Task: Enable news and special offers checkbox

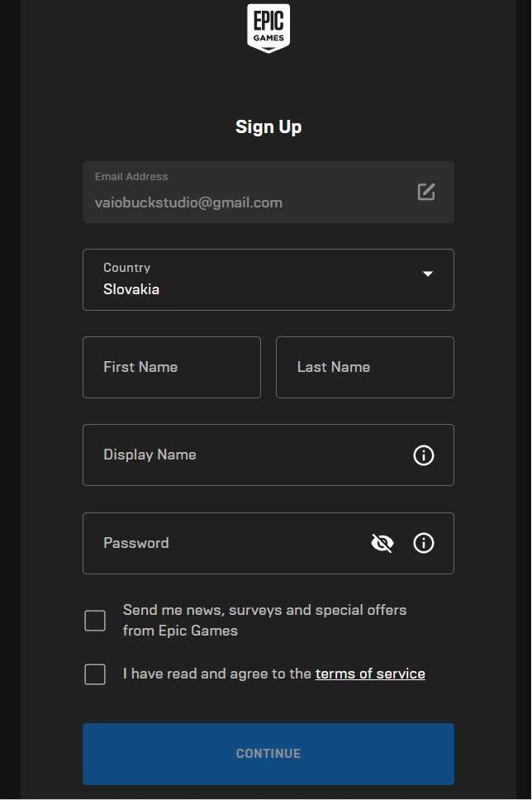Action: tap(95, 621)
